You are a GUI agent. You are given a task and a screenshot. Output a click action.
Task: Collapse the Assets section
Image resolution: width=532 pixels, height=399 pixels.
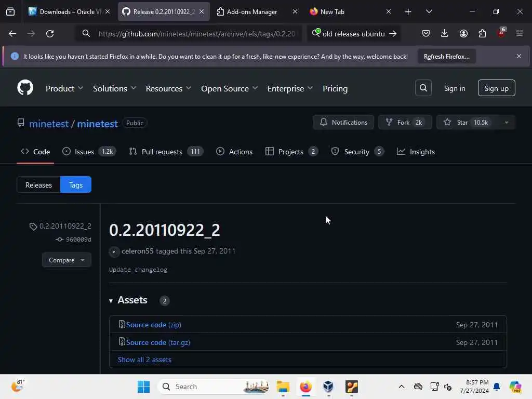tap(128, 300)
